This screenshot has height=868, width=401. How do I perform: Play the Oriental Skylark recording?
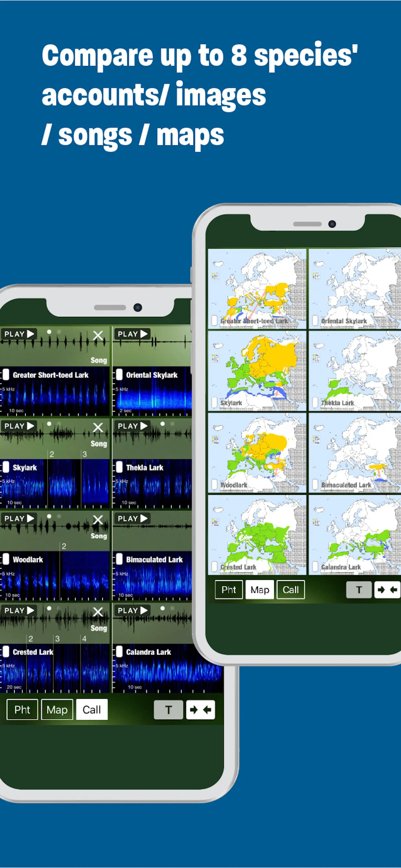[132, 334]
